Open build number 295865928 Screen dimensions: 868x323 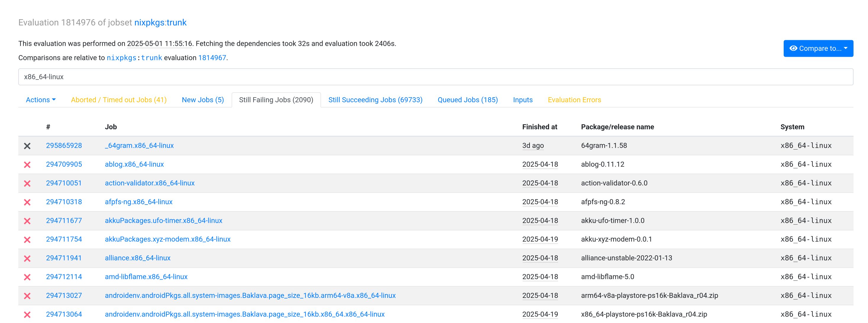point(64,145)
